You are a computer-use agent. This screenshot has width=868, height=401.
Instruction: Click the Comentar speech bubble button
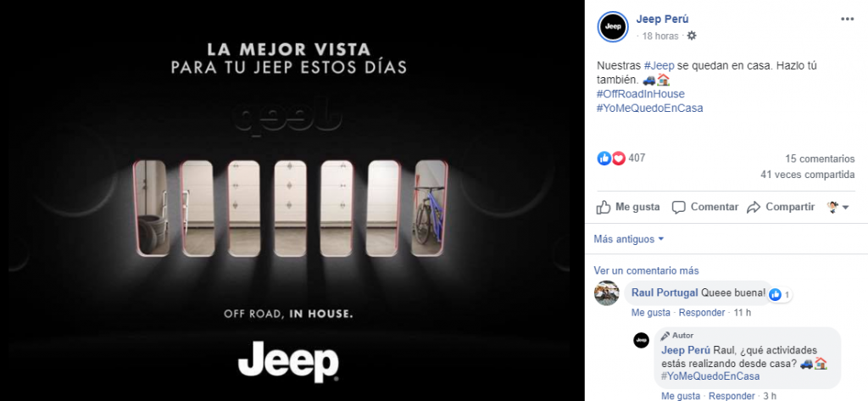click(x=704, y=207)
